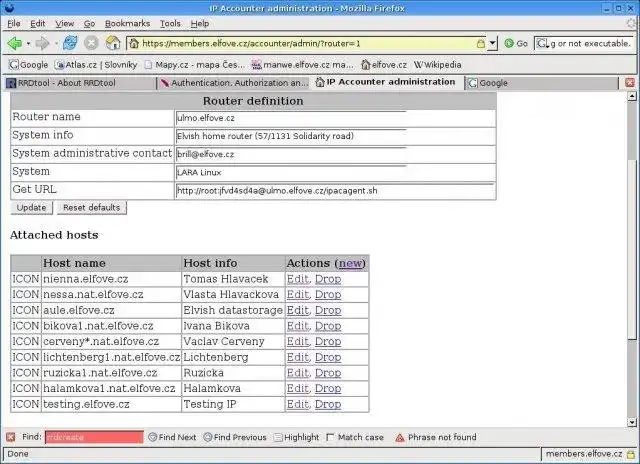Open the Go menu

point(89,24)
